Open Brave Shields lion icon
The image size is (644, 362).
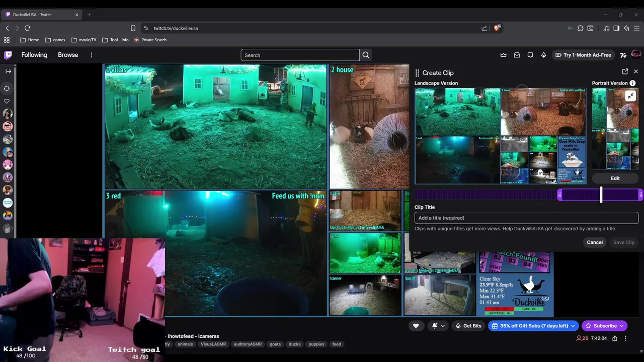[x=497, y=28]
